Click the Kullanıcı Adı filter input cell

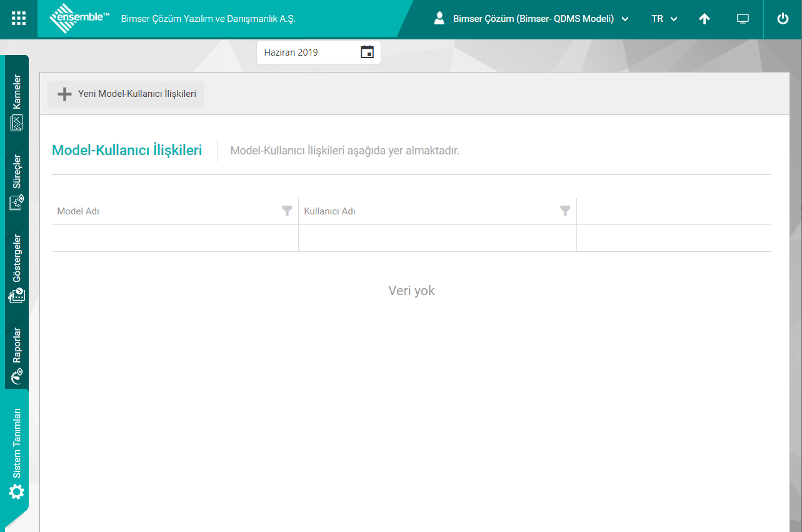(x=438, y=238)
